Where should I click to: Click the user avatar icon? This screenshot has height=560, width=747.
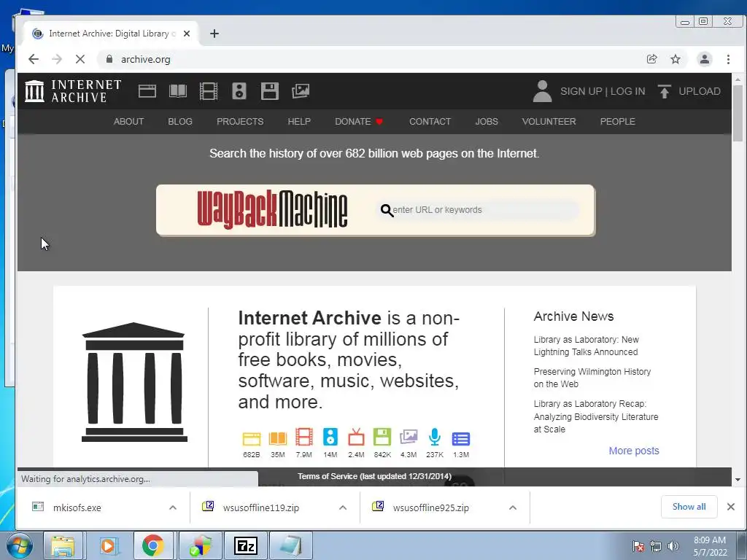tap(542, 91)
